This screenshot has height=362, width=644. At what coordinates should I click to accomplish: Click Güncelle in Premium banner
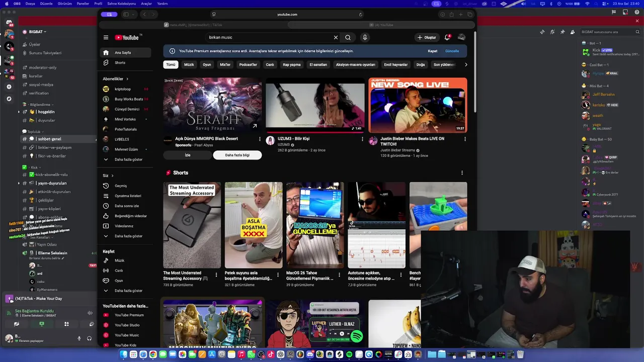point(452,51)
